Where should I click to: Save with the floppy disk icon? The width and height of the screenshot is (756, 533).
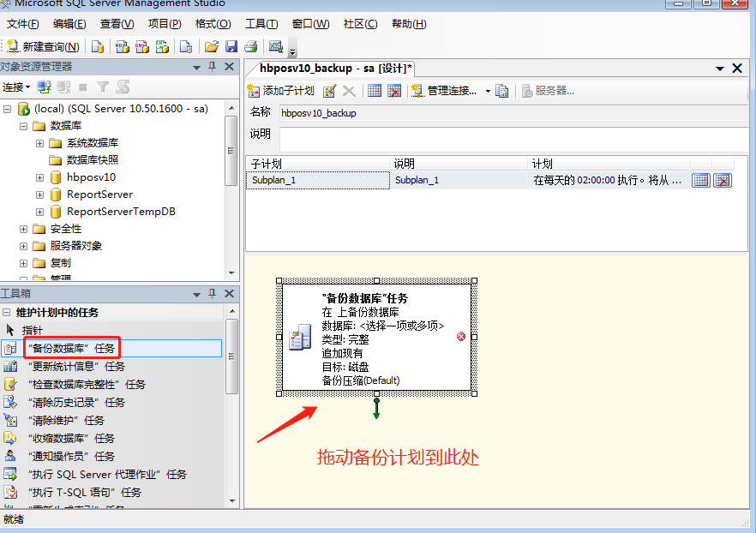coord(231,47)
